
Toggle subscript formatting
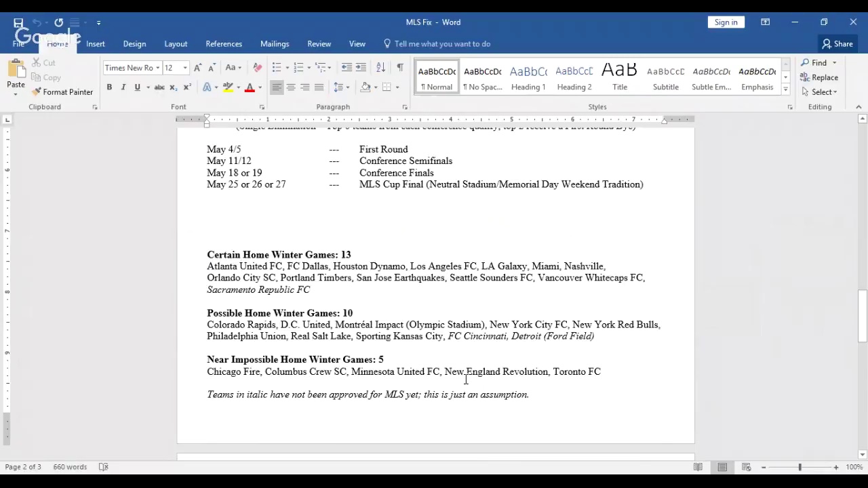[x=173, y=87]
